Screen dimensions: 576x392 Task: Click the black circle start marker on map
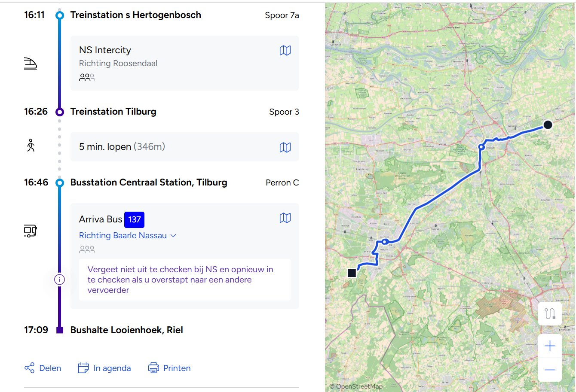point(548,125)
